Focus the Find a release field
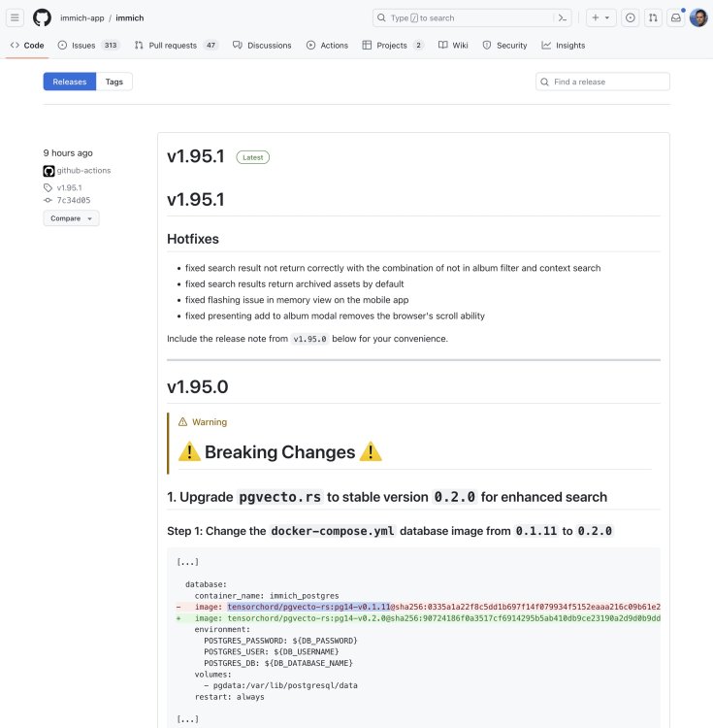This screenshot has width=713, height=728. [602, 82]
